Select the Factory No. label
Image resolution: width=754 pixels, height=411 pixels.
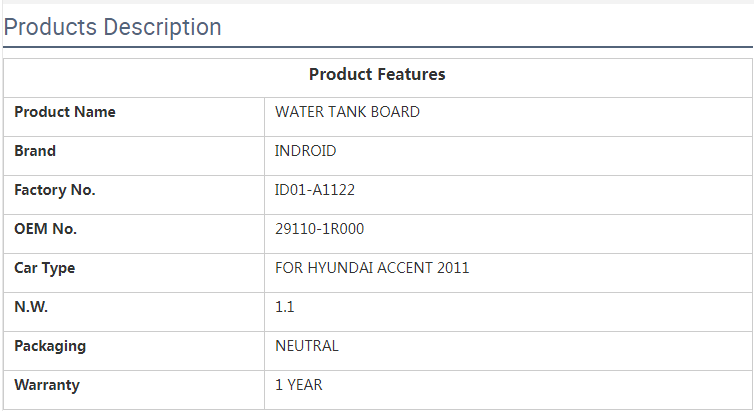tap(55, 190)
